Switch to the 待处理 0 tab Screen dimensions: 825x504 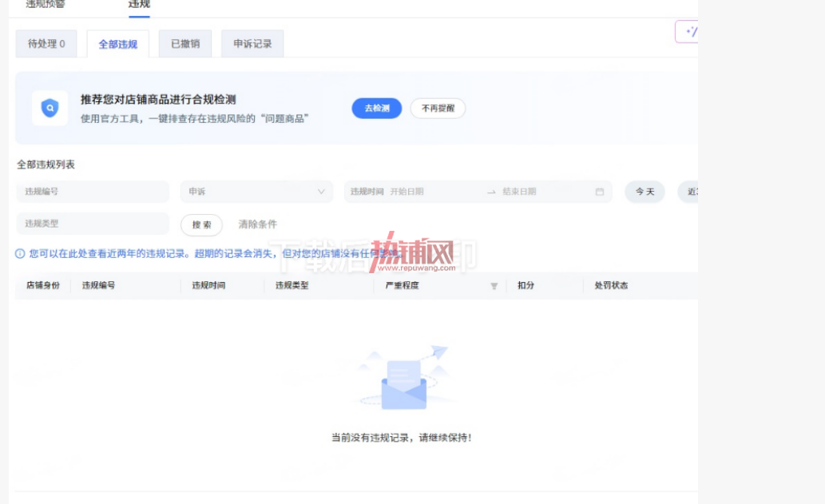pos(46,44)
